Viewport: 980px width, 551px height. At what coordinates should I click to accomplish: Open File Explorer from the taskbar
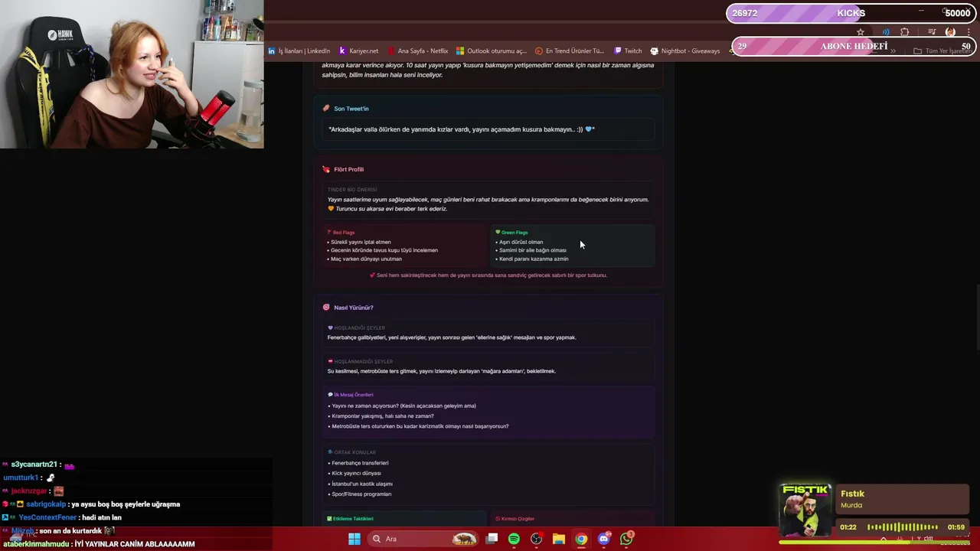(x=558, y=539)
